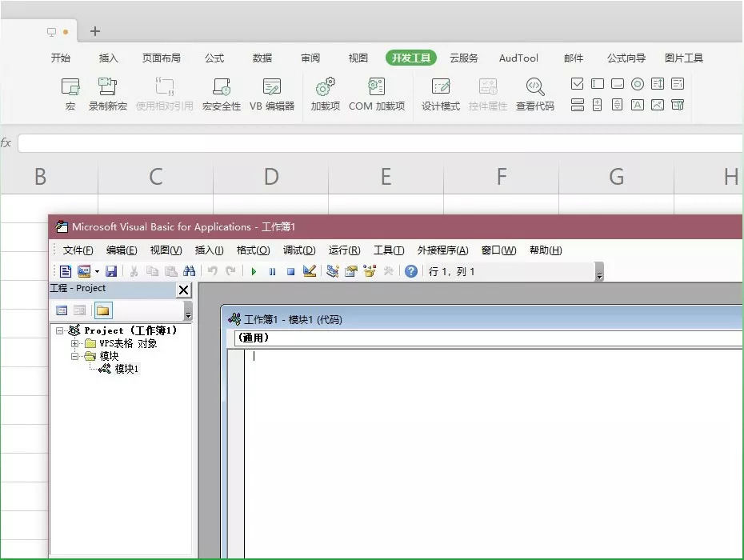The image size is (744, 560).
Task: Open the 调试(D) menu in VBA editor
Action: click(x=299, y=250)
